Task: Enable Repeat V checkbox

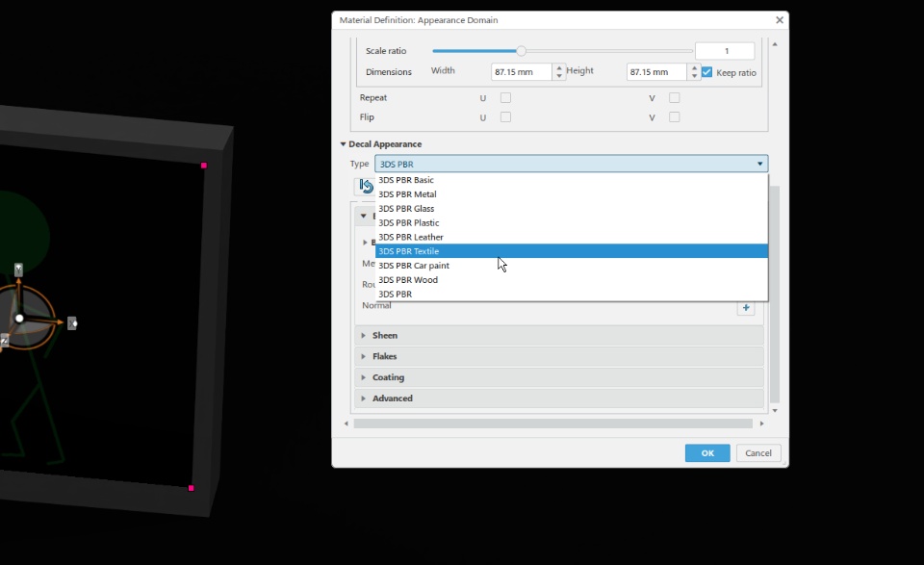Action: (674, 98)
